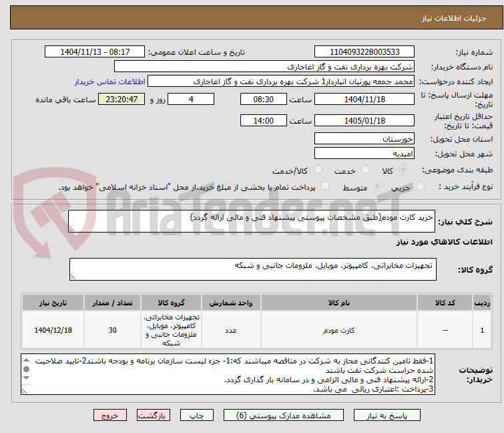
Task: Click response deadline date 1404/11/18 field
Action: (x=364, y=99)
